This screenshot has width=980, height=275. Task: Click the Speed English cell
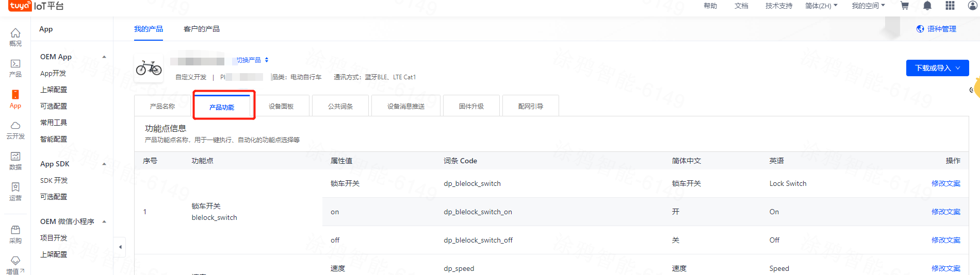pyautogui.click(x=779, y=268)
